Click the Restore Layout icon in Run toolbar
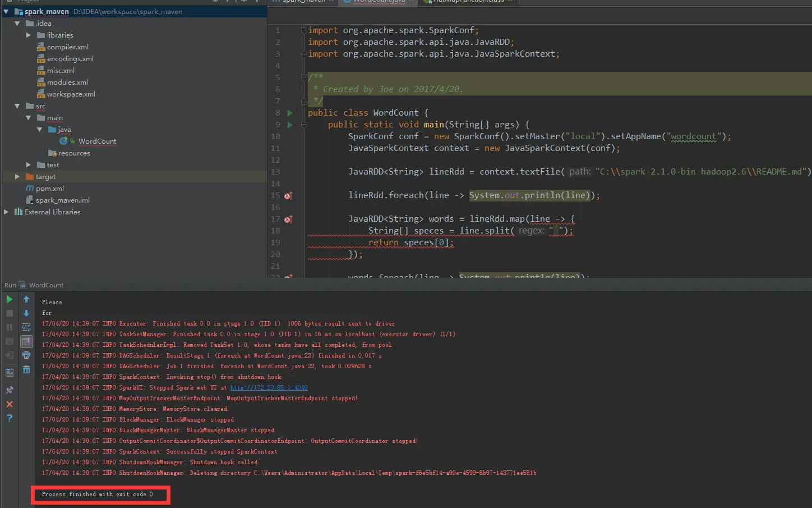 (x=10, y=372)
